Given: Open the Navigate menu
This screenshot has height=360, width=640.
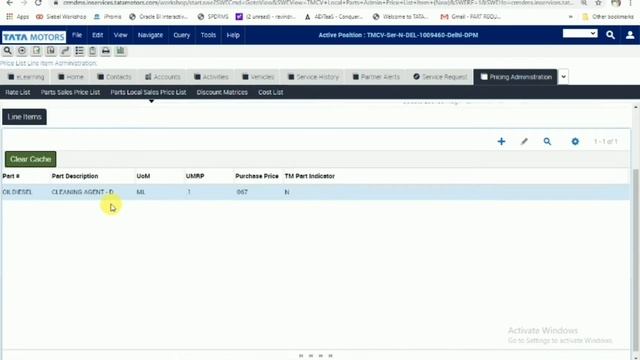Looking at the screenshot, I should tap(150, 35).
